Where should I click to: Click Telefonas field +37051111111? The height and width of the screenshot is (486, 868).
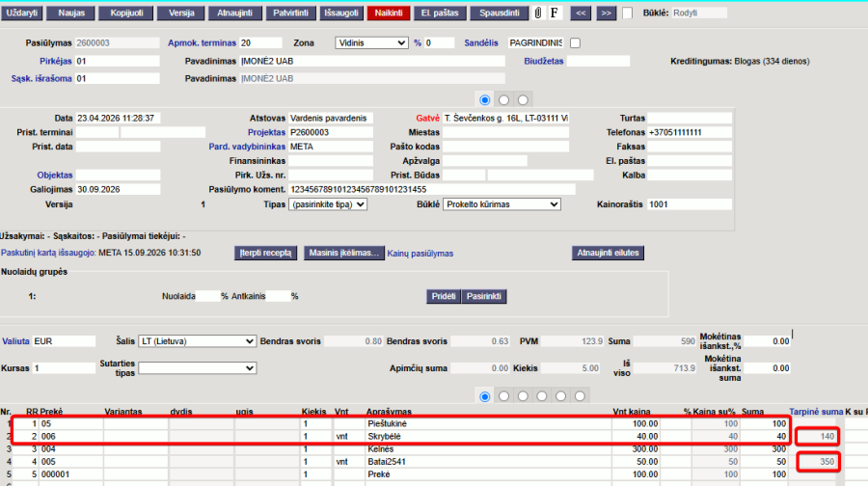click(690, 133)
